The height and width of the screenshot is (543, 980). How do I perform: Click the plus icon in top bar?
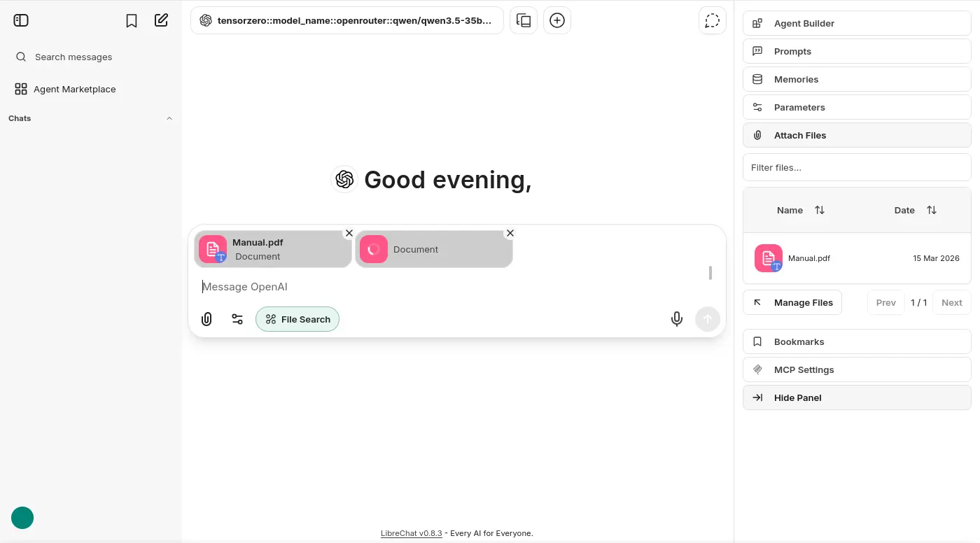click(557, 21)
